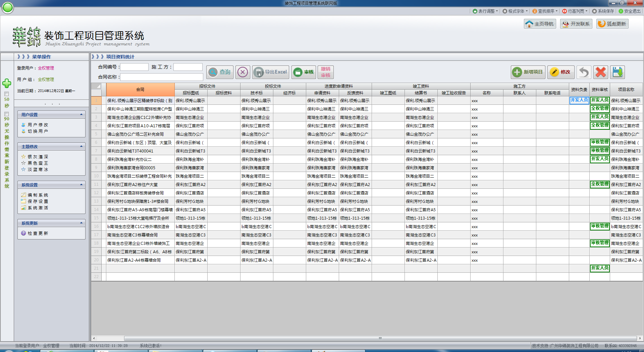Tick the 50秒 checkbox
The width and height of the screenshot is (644, 352).
pos(6,94)
